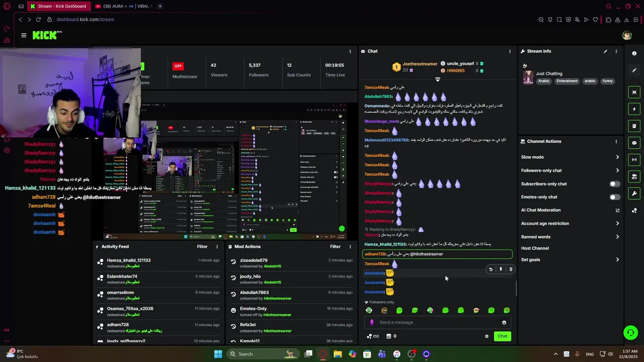Open AI Chat Moderation external link
The height and width of the screenshot is (362, 644).
click(x=617, y=210)
